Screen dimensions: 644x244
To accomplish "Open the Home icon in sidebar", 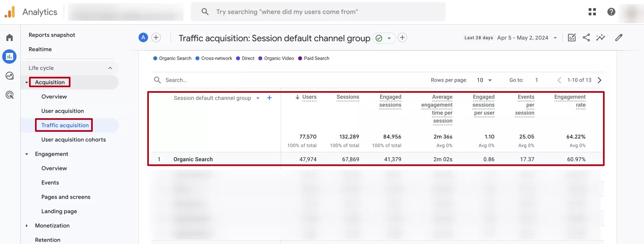I will [10, 37].
